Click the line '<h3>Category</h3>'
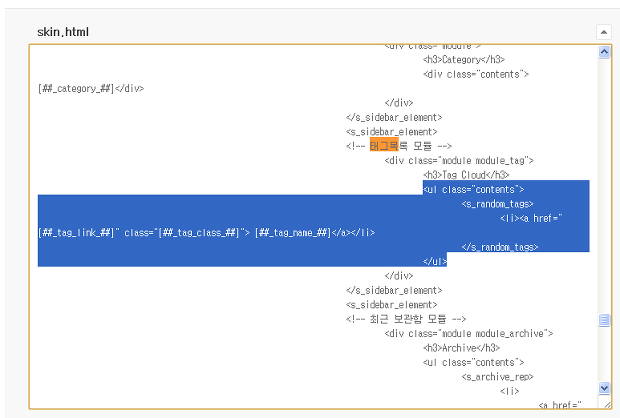This screenshot has width=620, height=418. pyautogui.click(x=464, y=60)
